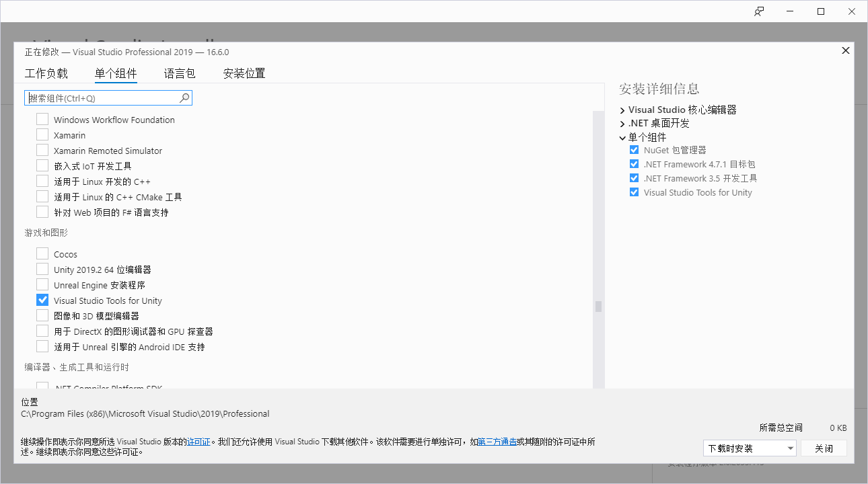Click the component list scrollbar thumb
This screenshot has width=868, height=484.
point(598,307)
